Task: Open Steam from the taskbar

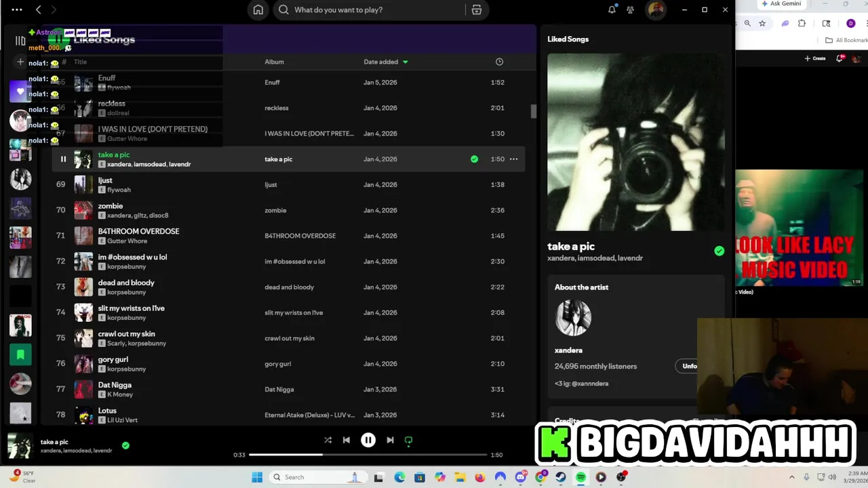Action: coord(561,477)
